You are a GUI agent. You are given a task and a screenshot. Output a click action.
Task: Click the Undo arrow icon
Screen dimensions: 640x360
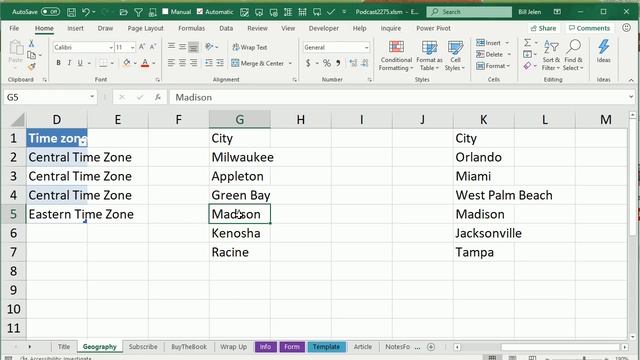[86, 12]
